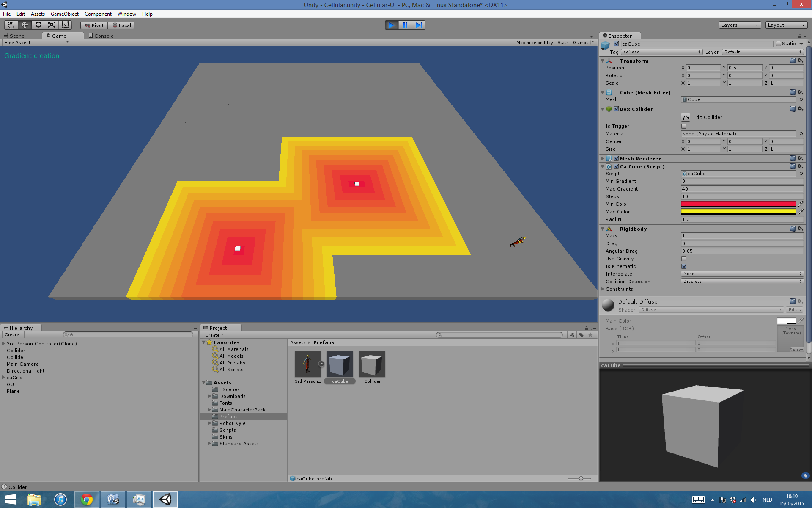
Task: Switch to the Scene tab
Action: pyautogui.click(x=14, y=36)
